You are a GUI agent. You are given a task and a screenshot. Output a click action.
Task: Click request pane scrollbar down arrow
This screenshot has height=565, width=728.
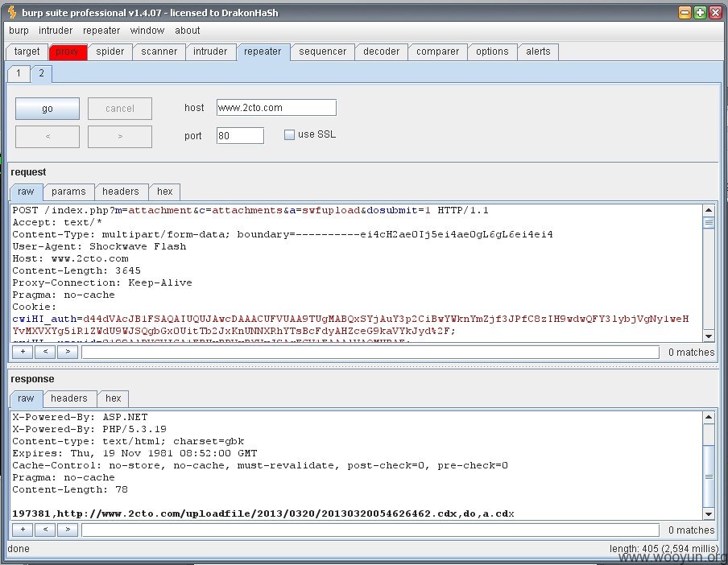coord(709,336)
